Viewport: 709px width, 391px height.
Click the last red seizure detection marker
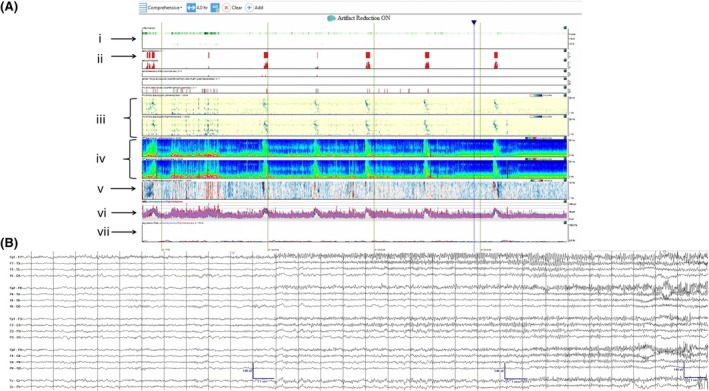coord(496,55)
